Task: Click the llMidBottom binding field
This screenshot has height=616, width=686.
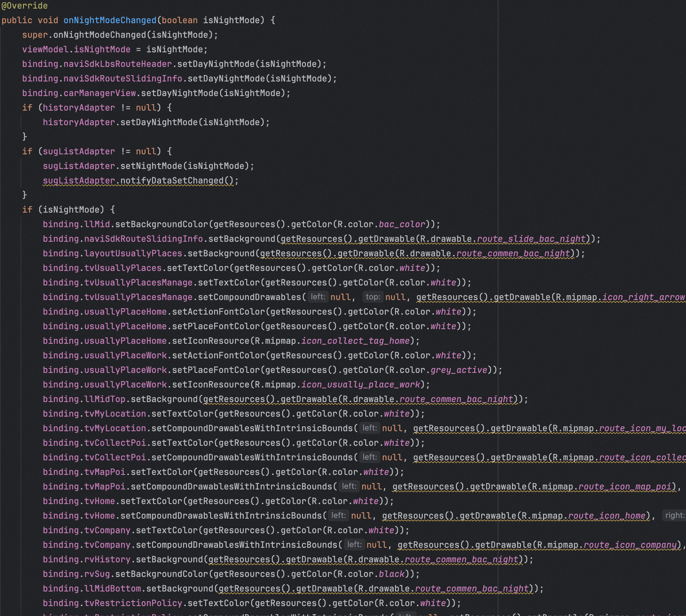Action: (x=112, y=588)
